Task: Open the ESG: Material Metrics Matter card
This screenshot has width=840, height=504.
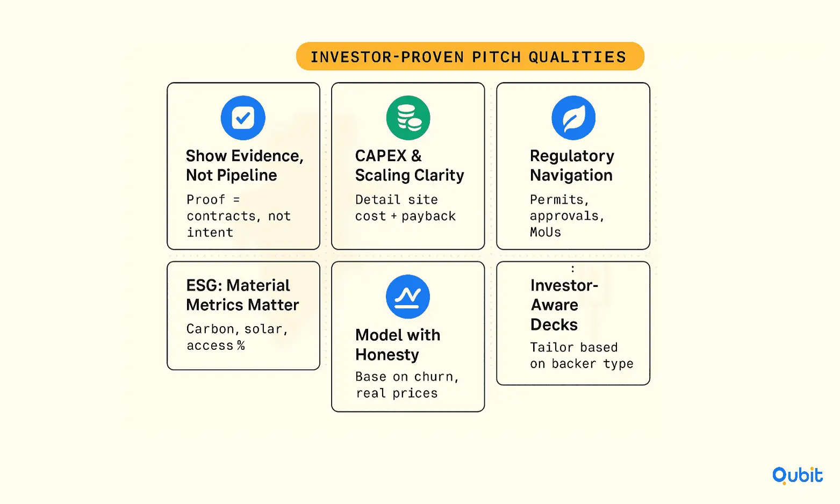Action: point(243,315)
